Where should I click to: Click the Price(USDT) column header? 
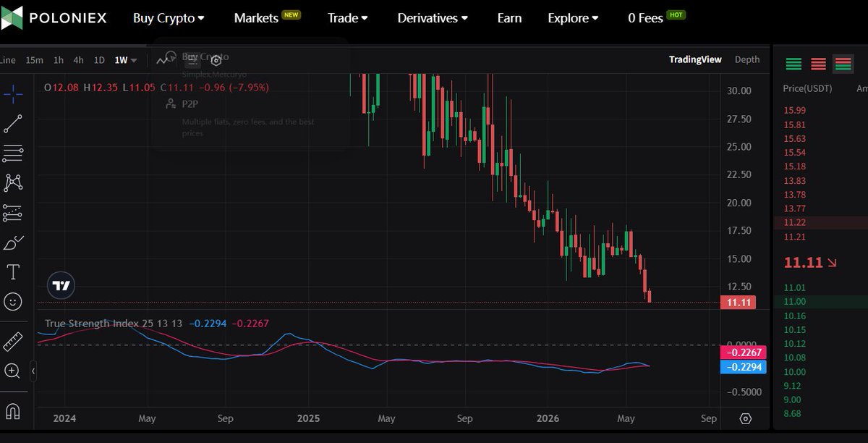coord(807,88)
